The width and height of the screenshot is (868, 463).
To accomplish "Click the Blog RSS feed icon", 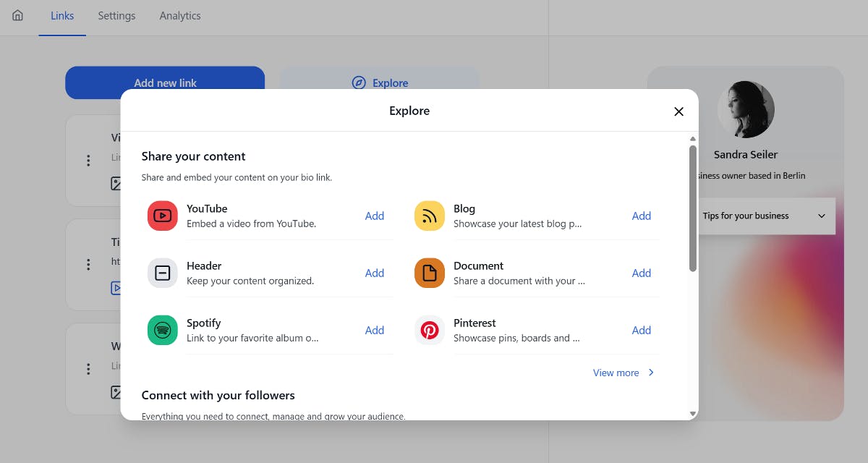I will pos(429,216).
